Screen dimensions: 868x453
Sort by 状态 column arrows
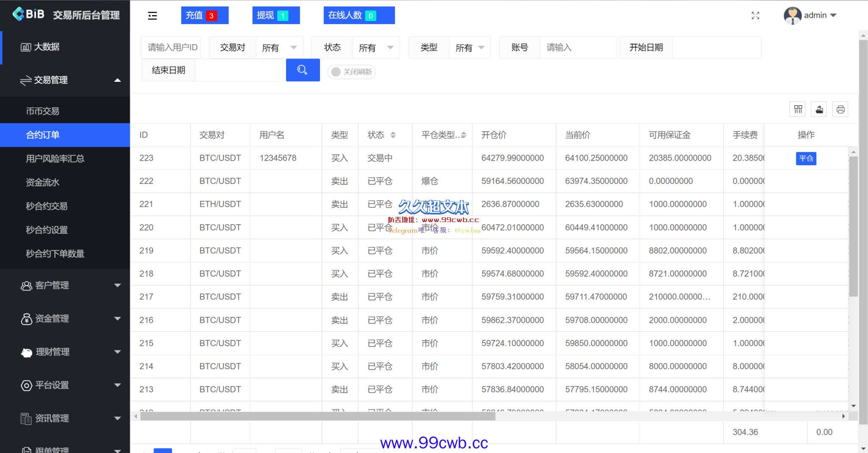tap(393, 135)
